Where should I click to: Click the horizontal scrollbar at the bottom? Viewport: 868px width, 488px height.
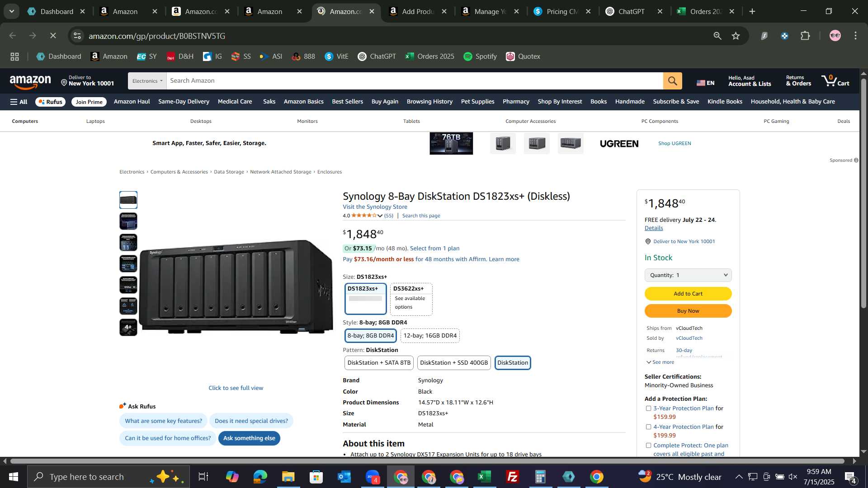[x=427, y=461]
